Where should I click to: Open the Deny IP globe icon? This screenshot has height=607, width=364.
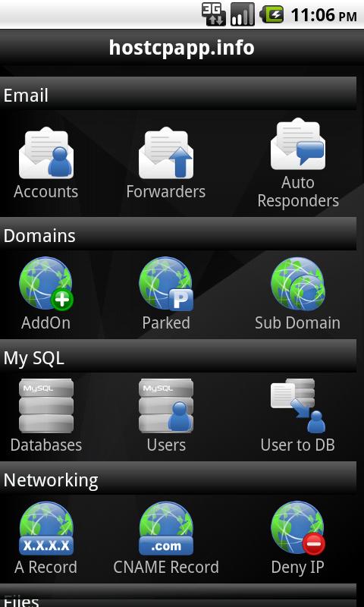pyautogui.click(x=297, y=528)
